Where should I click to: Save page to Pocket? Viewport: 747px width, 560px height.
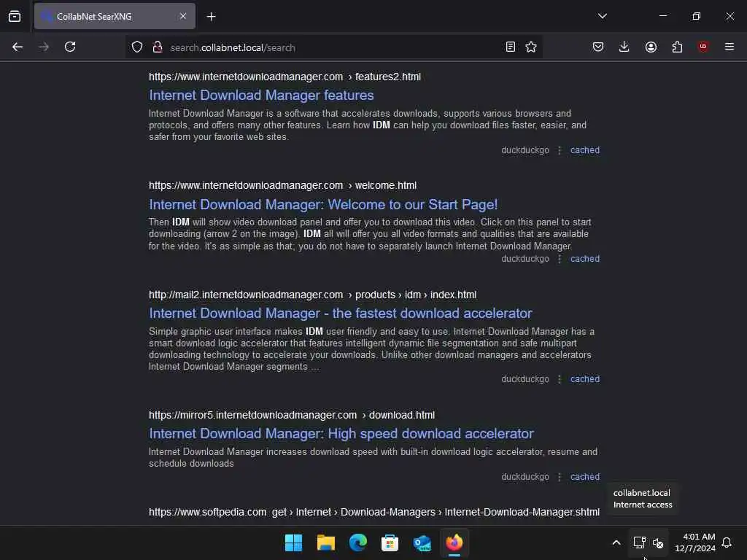(x=598, y=47)
